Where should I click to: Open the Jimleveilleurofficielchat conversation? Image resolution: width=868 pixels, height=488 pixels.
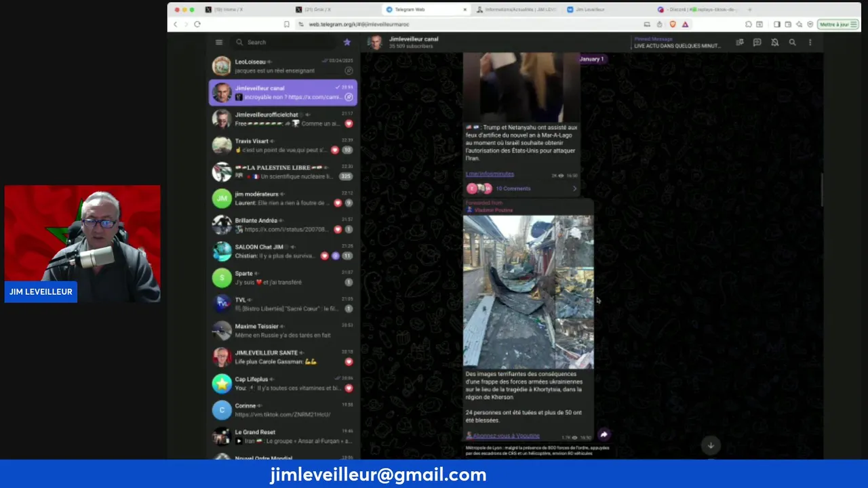pyautogui.click(x=283, y=119)
